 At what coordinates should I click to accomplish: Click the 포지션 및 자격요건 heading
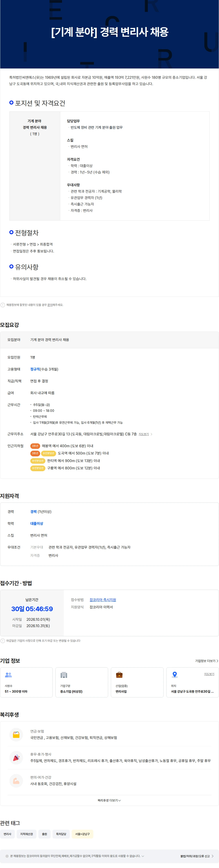pyautogui.click(x=40, y=103)
